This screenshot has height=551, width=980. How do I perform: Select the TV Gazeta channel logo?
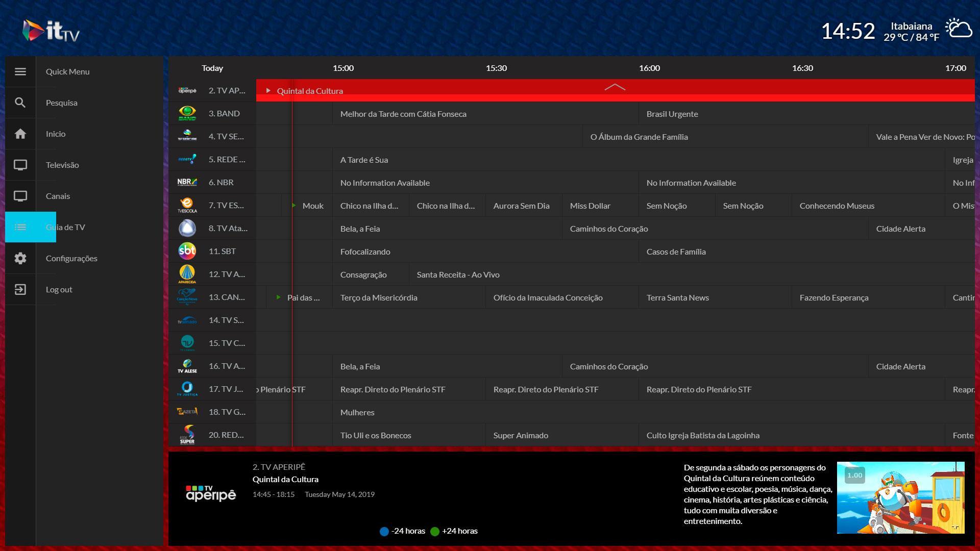(x=187, y=411)
